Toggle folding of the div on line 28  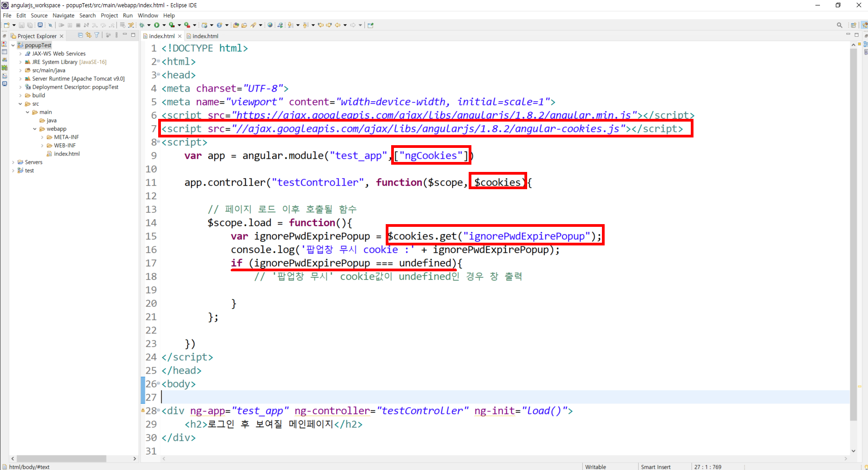pyautogui.click(x=159, y=410)
